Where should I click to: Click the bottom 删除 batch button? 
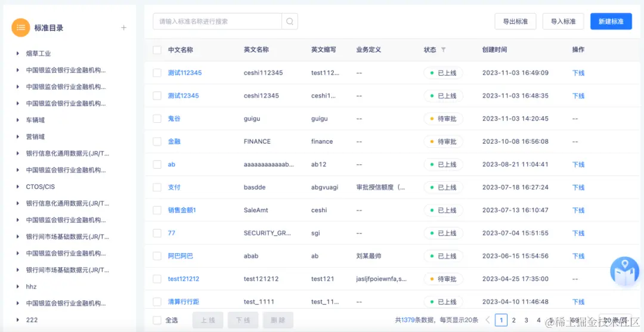[278, 320]
